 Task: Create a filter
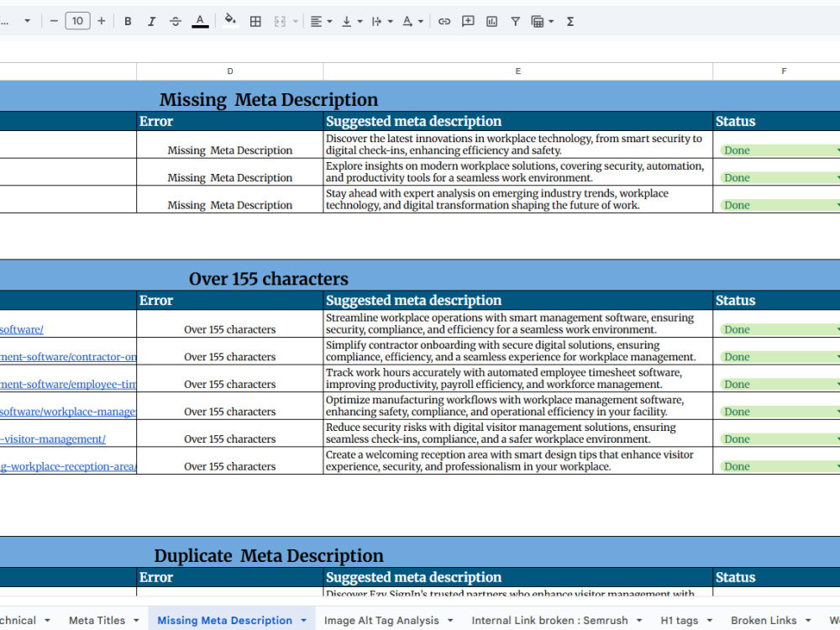click(x=515, y=22)
